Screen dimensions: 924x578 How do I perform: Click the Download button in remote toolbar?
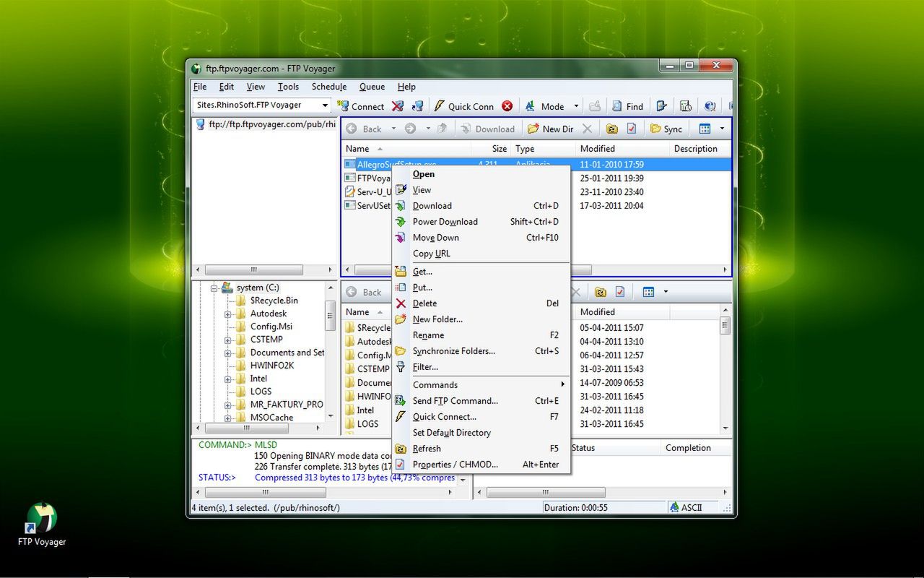pos(487,129)
